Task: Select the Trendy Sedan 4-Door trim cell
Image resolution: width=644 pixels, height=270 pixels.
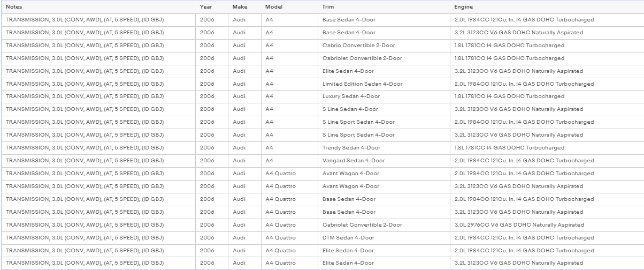Action: point(384,148)
